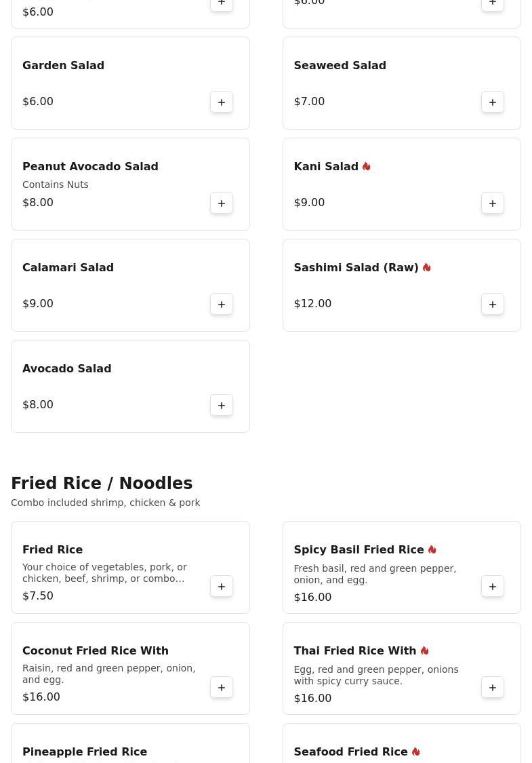
Task: Add Kani Salad to cart
Action: coord(493,203)
